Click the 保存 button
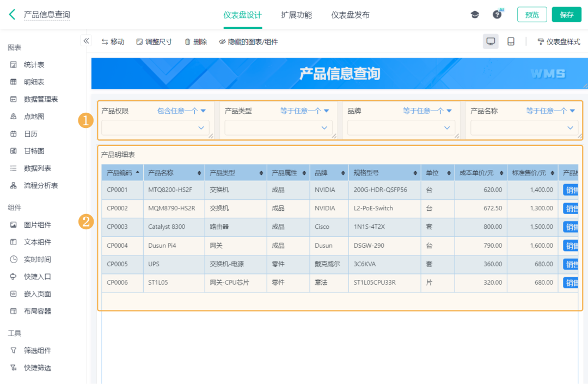 [x=566, y=15]
